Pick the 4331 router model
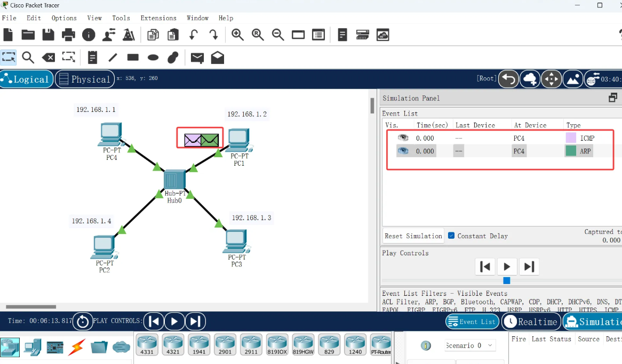This screenshot has width=622, height=364. pyautogui.click(x=147, y=345)
